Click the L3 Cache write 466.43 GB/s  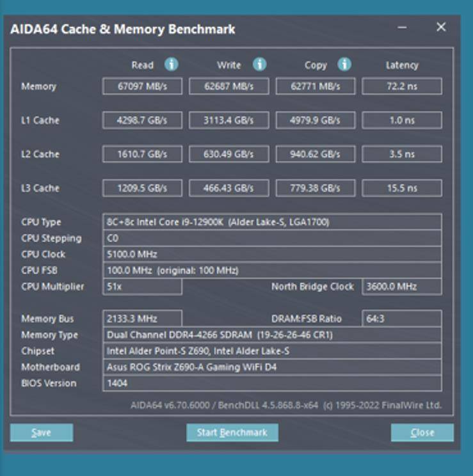(228, 188)
